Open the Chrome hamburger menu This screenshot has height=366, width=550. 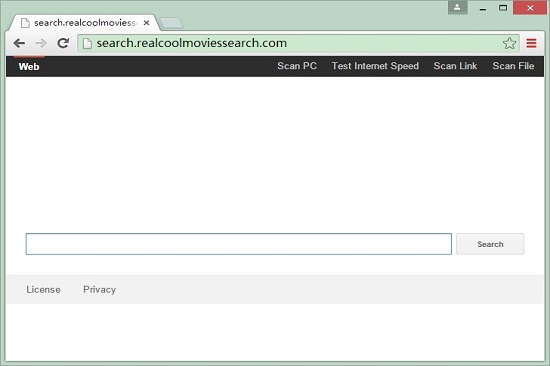point(531,43)
